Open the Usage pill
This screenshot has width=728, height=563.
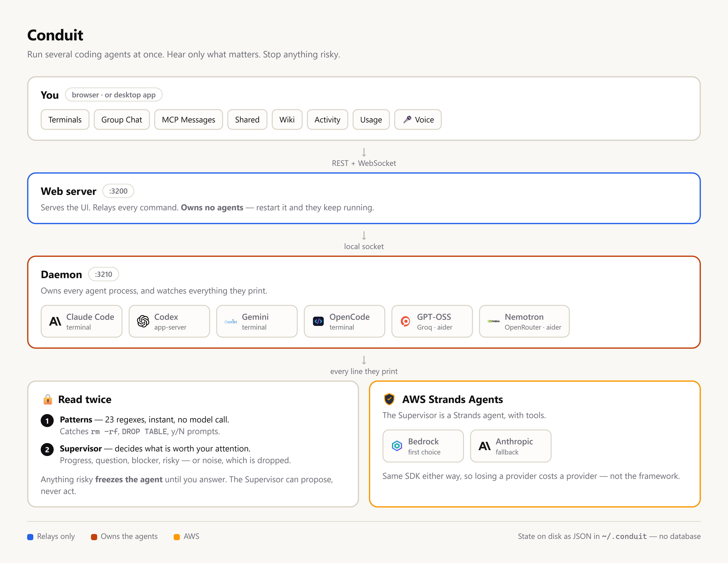371,120
